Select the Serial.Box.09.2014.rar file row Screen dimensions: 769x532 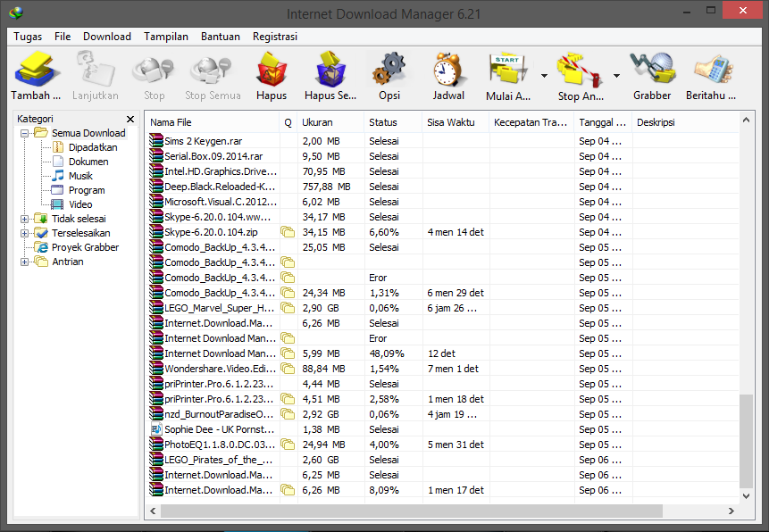pos(443,156)
